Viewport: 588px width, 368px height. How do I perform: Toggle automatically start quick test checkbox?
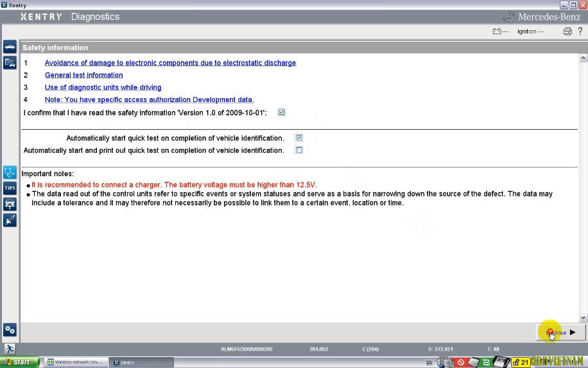tap(299, 137)
